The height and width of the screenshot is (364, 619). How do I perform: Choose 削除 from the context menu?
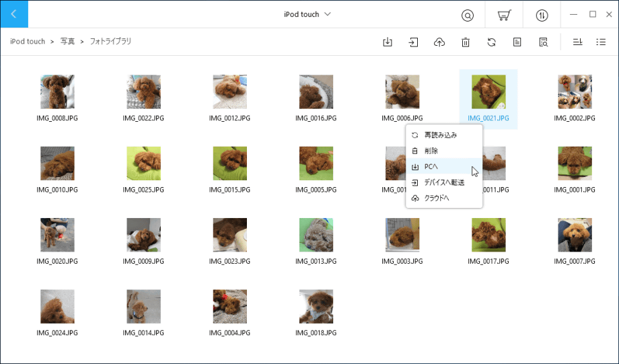431,151
